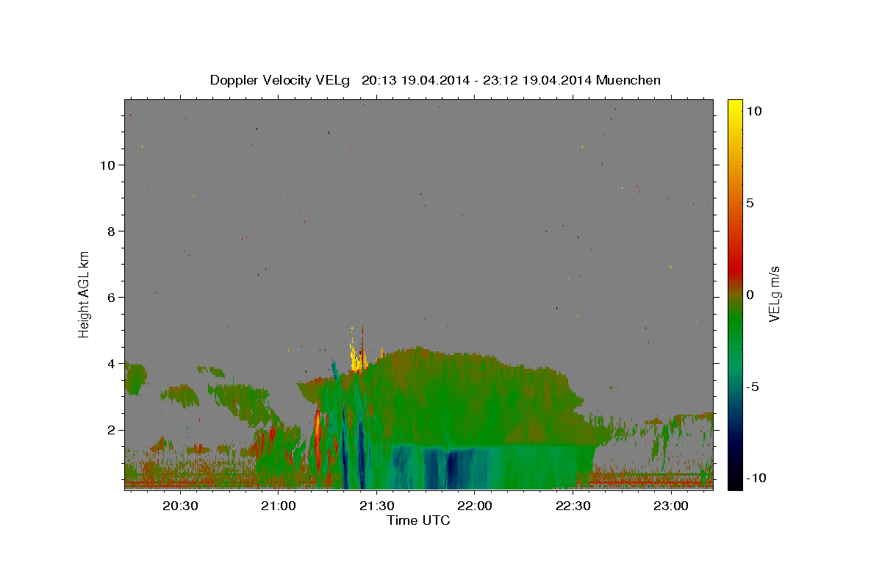
Task: Click the colorbar value 5 label
Action: coord(750,203)
